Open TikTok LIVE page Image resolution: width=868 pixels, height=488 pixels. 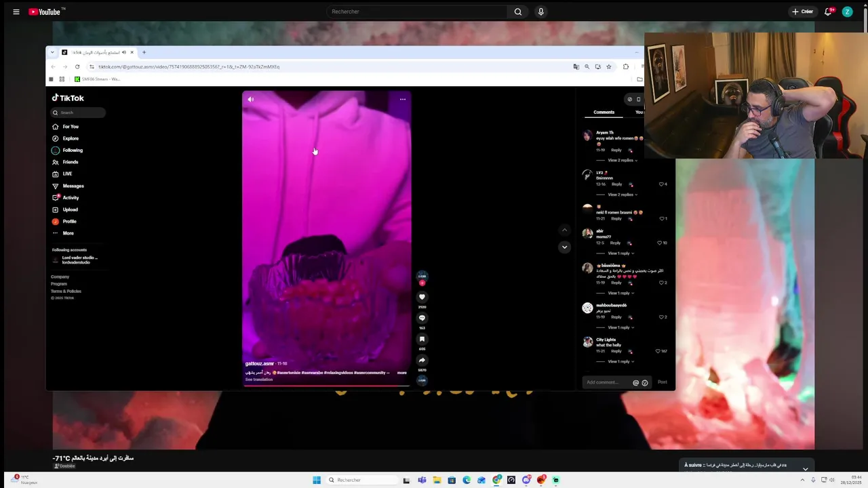coord(62,174)
